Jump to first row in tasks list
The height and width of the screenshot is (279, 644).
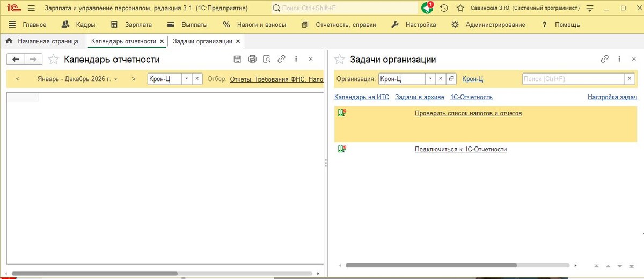(x=596, y=266)
